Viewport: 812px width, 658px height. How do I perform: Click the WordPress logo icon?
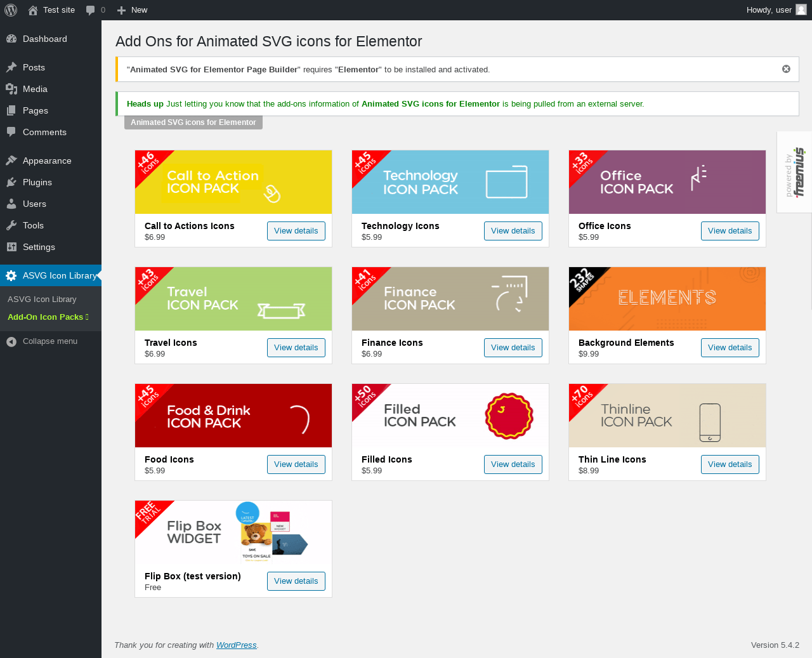coord(11,10)
